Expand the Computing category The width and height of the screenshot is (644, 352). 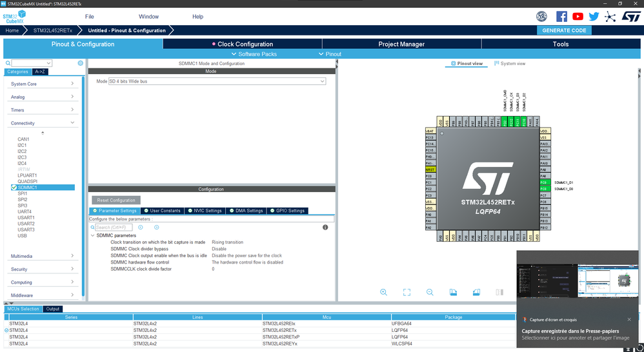(43, 282)
